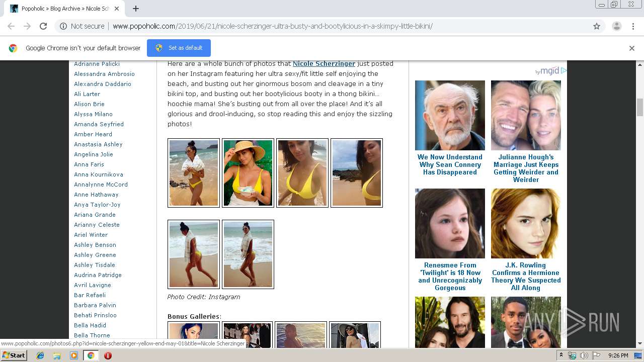Open the Anne Hathaway sidebar link
This screenshot has height=362, width=644.
coord(97,195)
